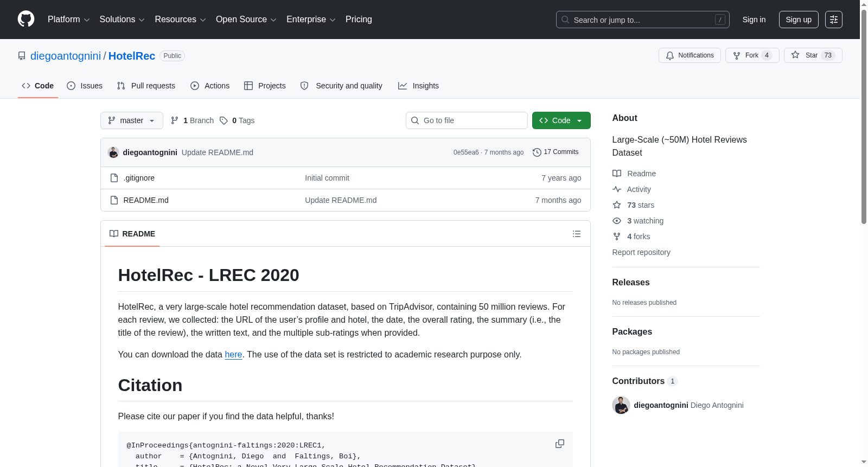Click the star icon beside 73 stars
The height and width of the screenshot is (467, 868).
(x=617, y=205)
